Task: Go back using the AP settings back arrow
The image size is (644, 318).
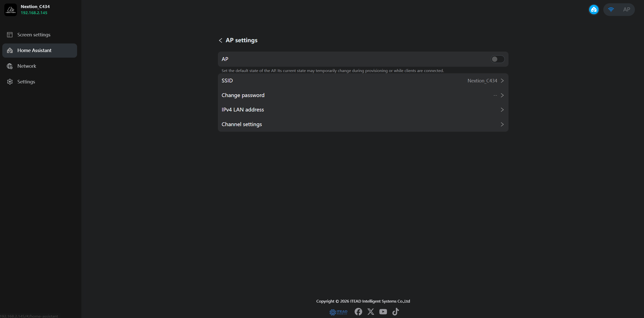Action: tap(220, 40)
